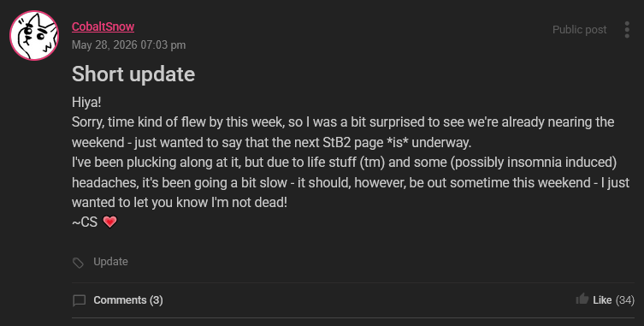The image size is (644, 326).
Task: Open CobaltSnow's cat avatar picture
Action: point(34,35)
